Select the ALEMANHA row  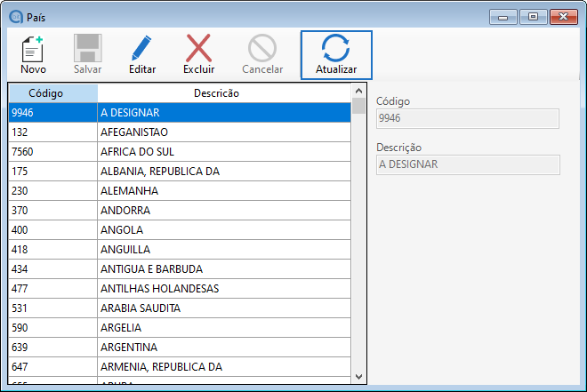tap(178, 191)
